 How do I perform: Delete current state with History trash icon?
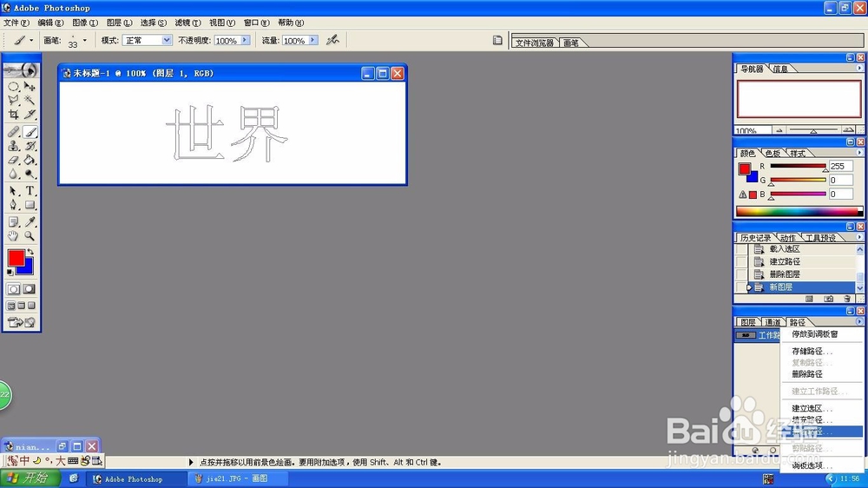pos(847,299)
